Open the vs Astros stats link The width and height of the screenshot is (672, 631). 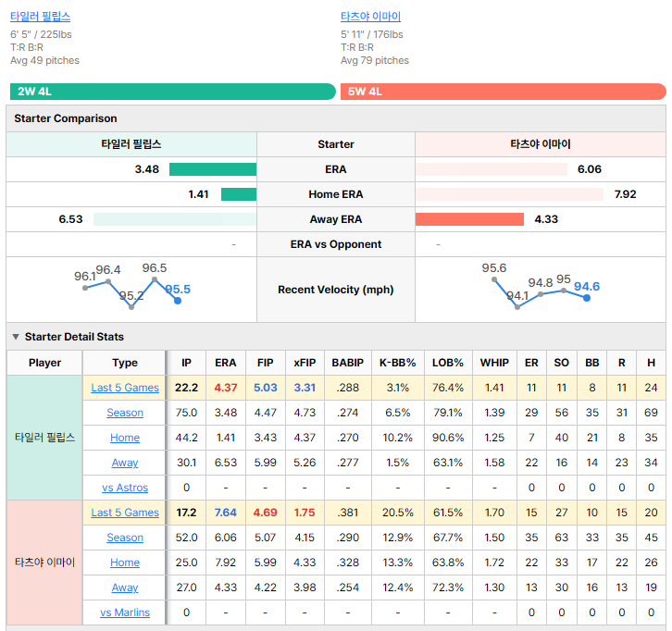pyautogui.click(x=125, y=488)
